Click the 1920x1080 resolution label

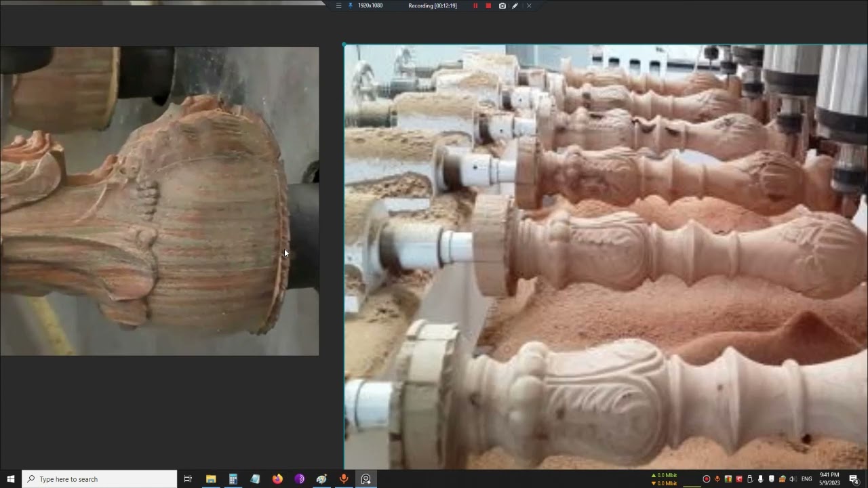[370, 5]
